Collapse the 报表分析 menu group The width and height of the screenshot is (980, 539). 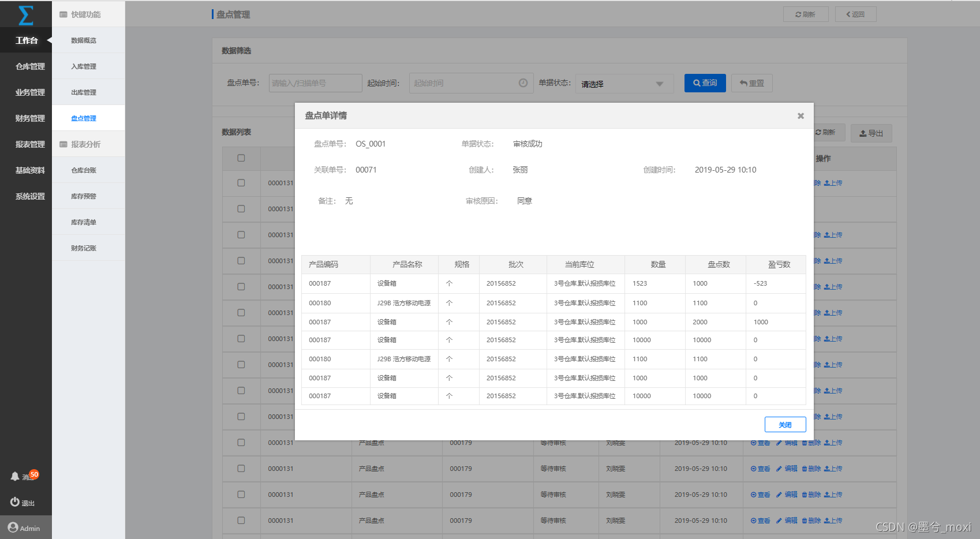coord(88,144)
